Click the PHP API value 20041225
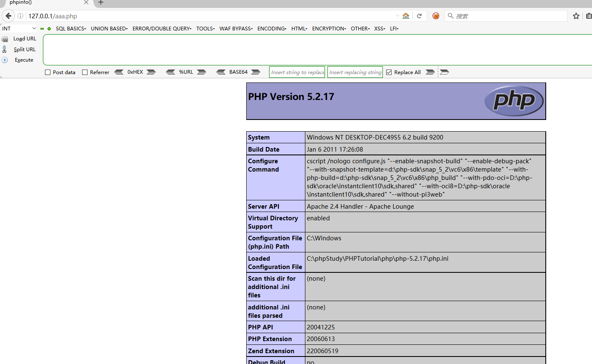592x364 pixels. click(321, 327)
